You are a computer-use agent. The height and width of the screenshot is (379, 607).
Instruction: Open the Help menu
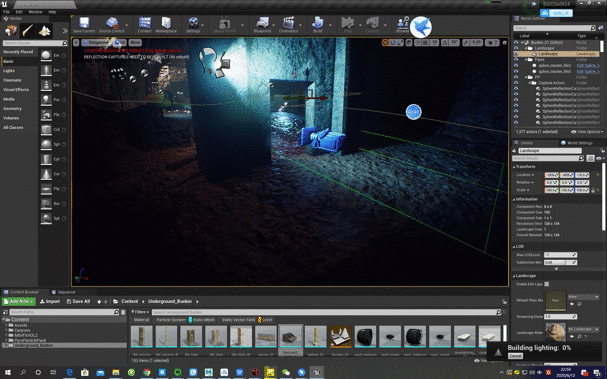(x=52, y=12)
